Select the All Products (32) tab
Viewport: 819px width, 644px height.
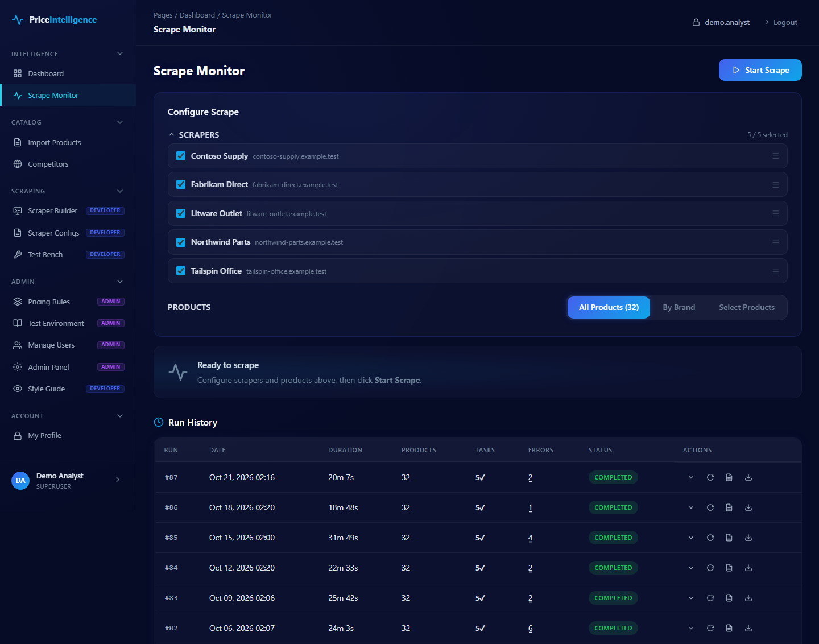coord(609,307)
